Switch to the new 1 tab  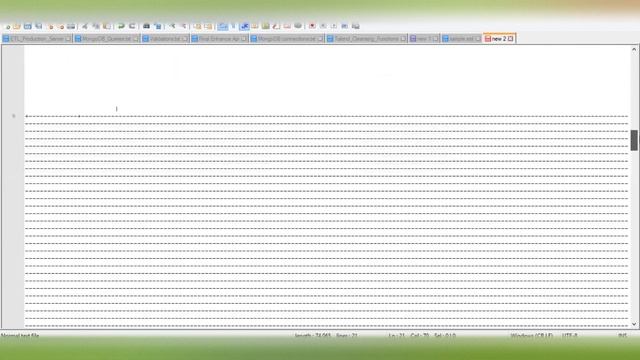pos(424,39)
